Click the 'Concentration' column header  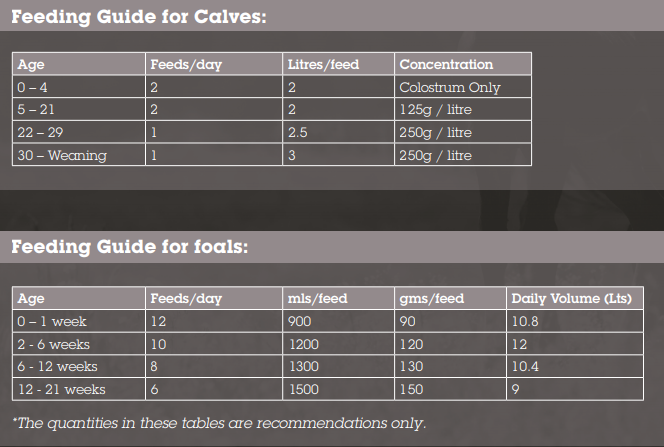463,64
